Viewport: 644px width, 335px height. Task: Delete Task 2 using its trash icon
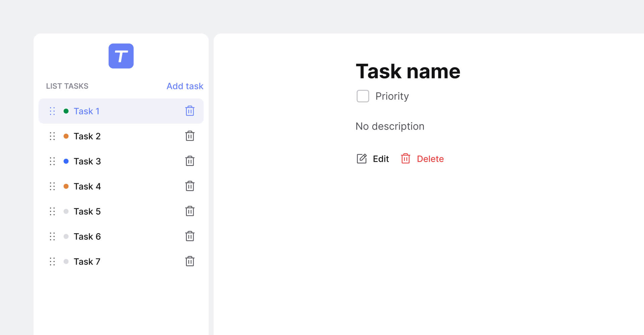click(190, 136)
